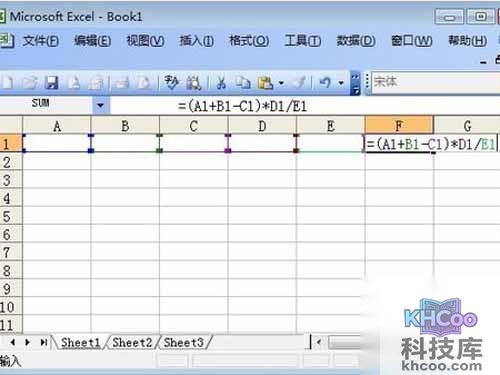Click the Open file icon

tap(30, 82)
